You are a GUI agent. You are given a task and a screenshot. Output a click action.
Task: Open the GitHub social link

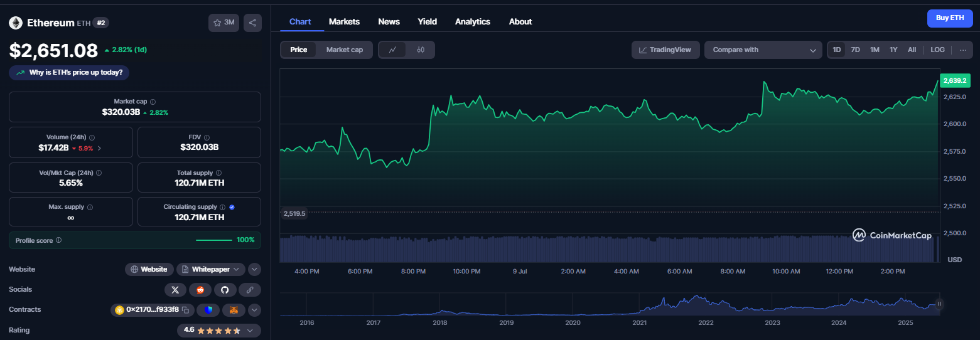225,290
